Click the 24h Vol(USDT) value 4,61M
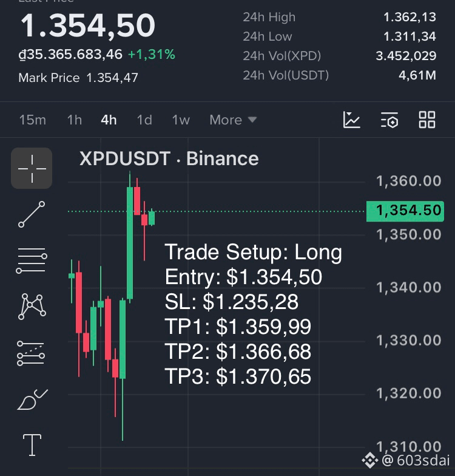The image size is (455, 476). click(x=417, y=75)
